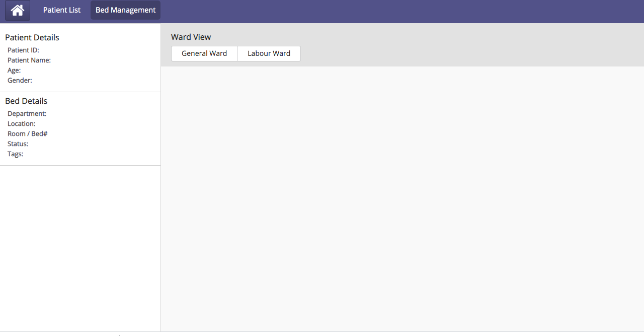Click empty area of the top navigation bar

pyautogui.click(x=403, y=11)
